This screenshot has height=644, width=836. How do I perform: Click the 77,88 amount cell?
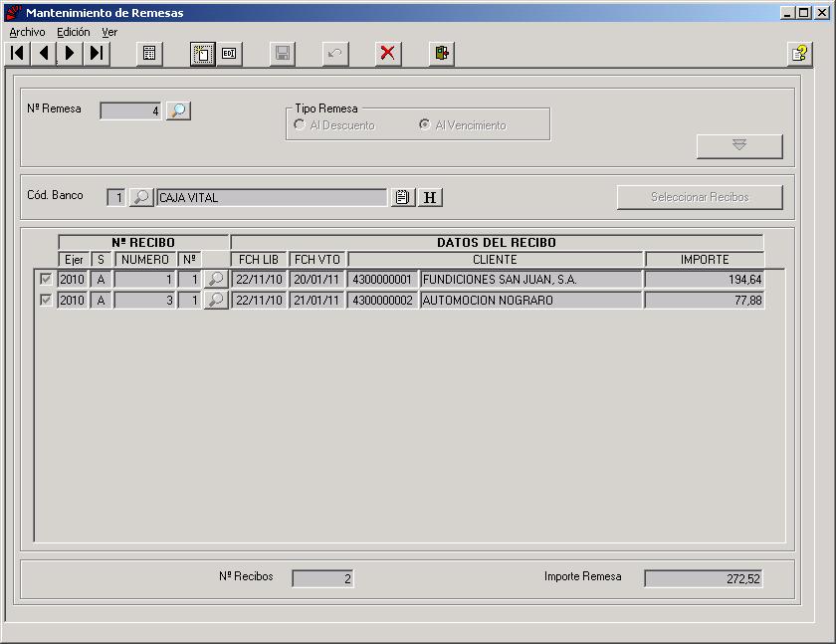[705, 301]
